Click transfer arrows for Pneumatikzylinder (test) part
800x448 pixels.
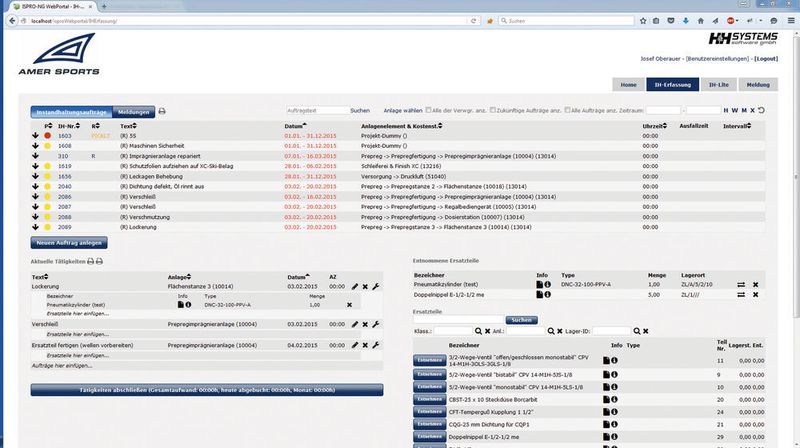click(741, 285)
